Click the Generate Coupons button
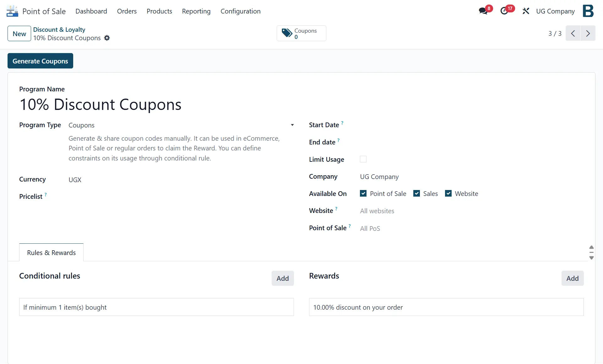The width and height of the screenshot is (603, 364). (40, 61)
